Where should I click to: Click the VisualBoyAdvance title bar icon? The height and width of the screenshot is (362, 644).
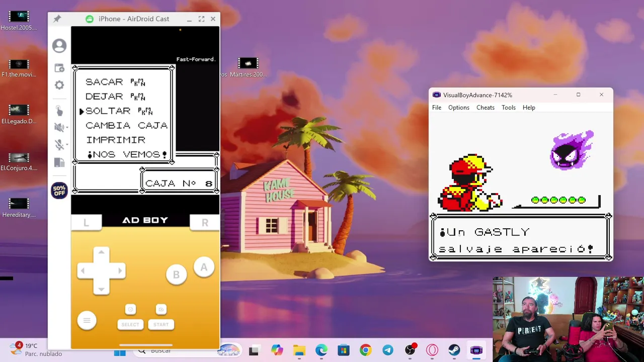coord(436,95)
